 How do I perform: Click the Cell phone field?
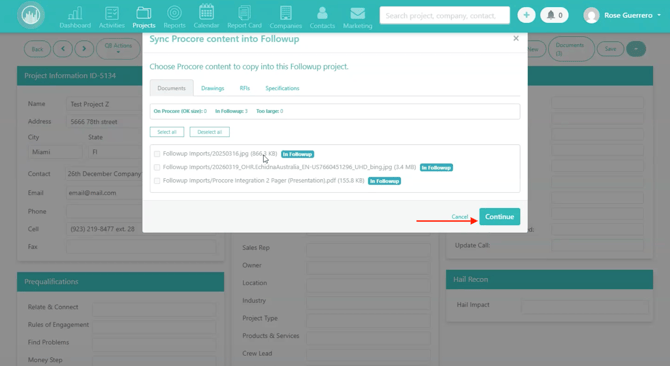click(105, 229)
